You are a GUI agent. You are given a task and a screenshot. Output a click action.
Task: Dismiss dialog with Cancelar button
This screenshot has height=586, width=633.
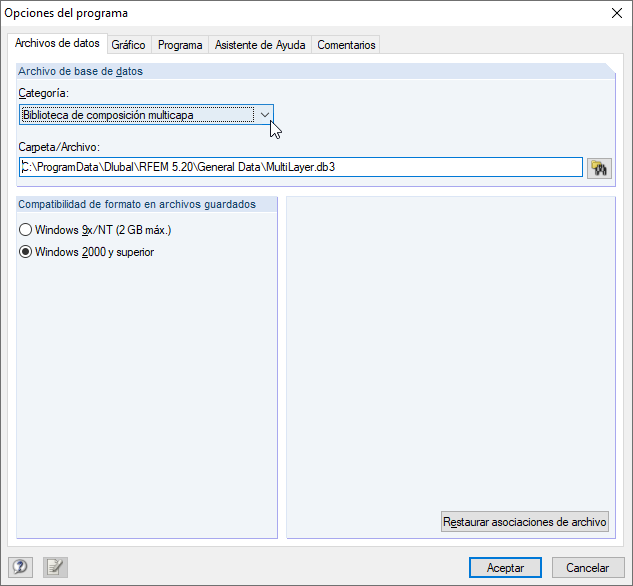[x=588, y=568]
